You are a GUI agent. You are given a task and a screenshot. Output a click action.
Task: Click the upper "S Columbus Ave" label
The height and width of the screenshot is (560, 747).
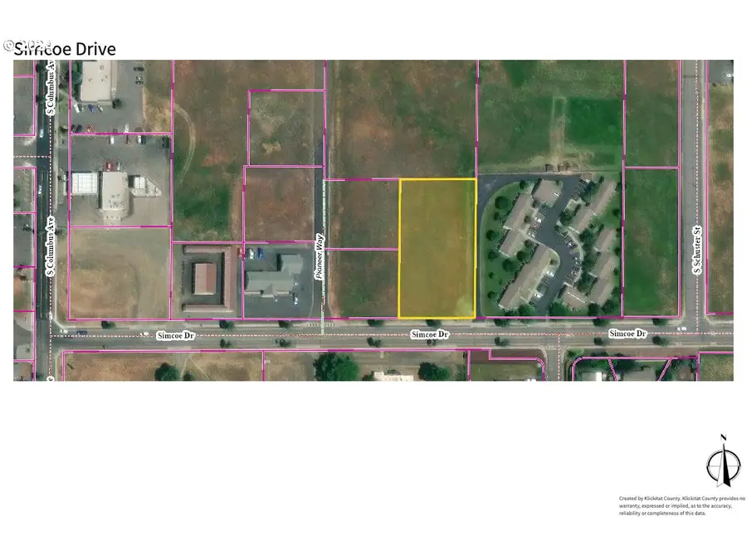click(x=51, y=88)
